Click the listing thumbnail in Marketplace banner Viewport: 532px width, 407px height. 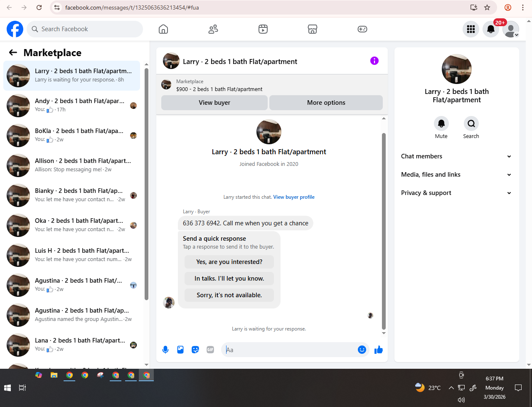[x=166, y=85]
